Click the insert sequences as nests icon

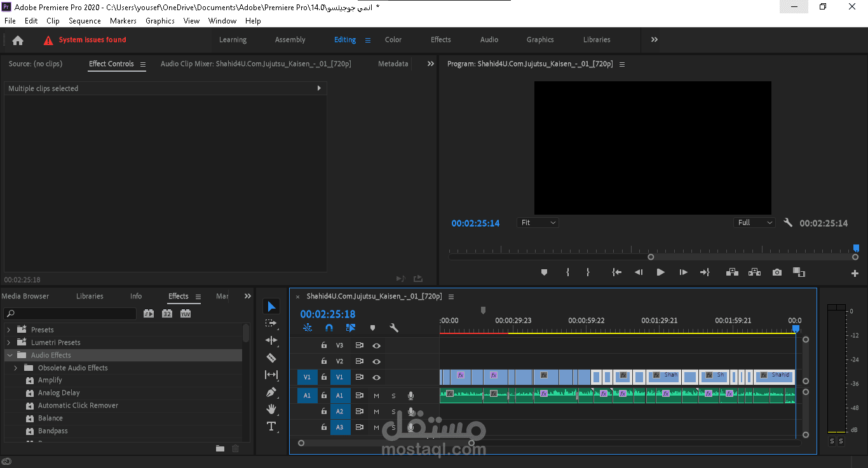tap(308, 328)
